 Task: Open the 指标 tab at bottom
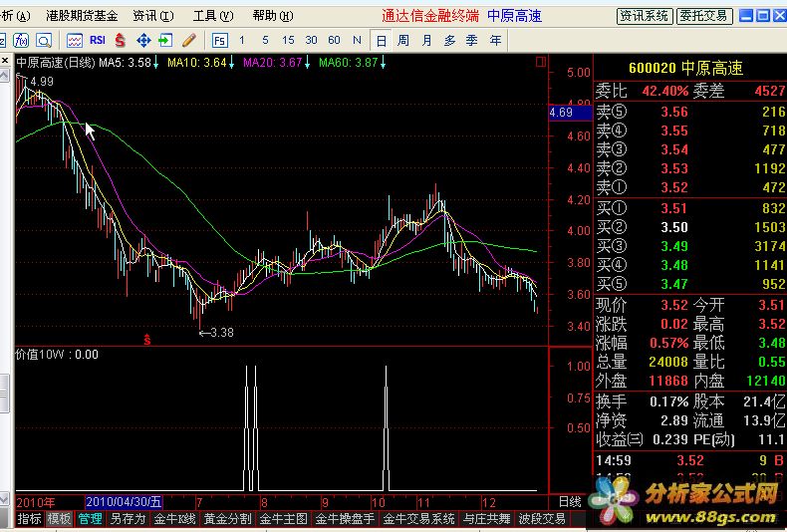pyautogui.click(x=30, y=518)
